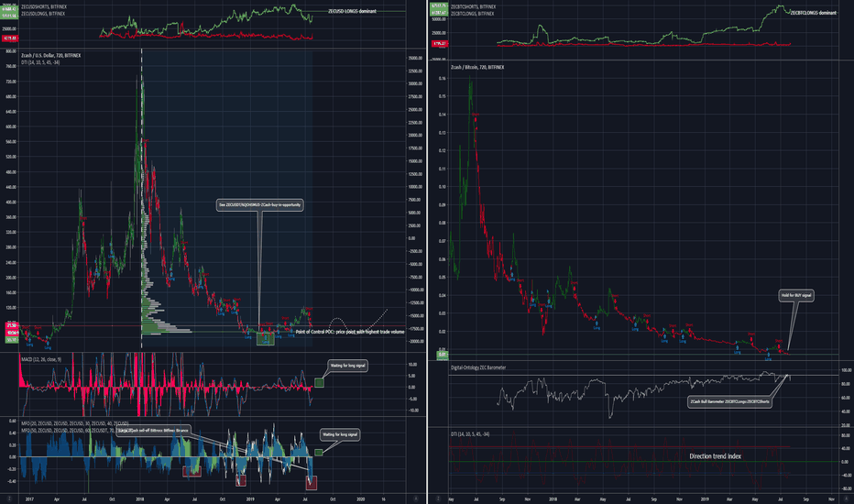The height and width of the screenshot is (504, 854).
Task: Click the 'Point of Control POC' text note
Action: pos(350,332)
